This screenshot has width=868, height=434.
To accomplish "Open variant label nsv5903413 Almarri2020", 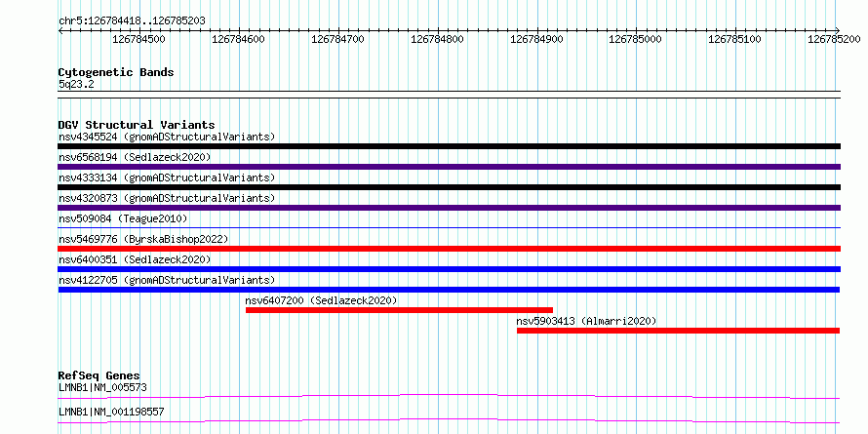I will coord(586,321).
